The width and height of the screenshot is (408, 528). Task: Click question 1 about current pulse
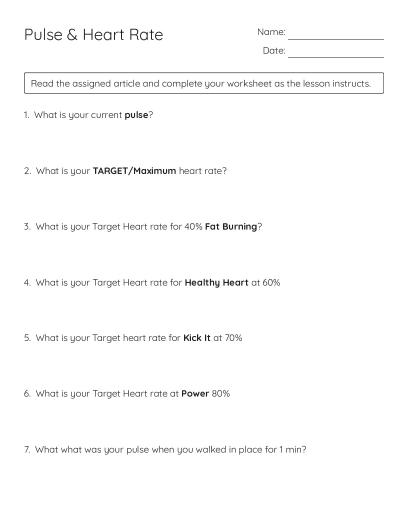coord(89,115)
